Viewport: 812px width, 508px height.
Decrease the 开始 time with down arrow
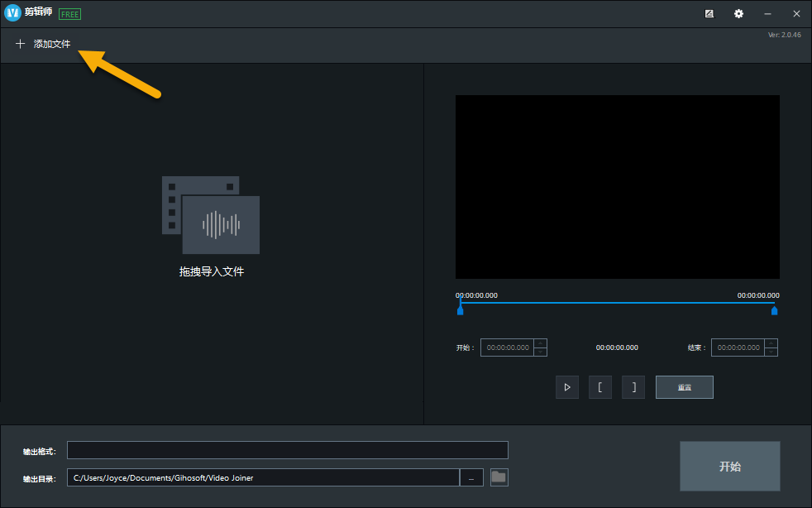click(x=540, y=352)
